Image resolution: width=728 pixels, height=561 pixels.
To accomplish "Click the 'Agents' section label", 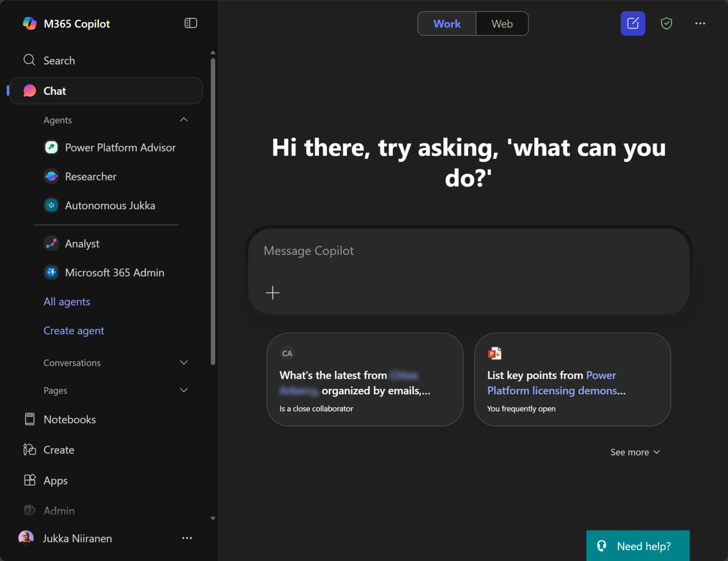I will pyautogui.click(x=57, y=120).
